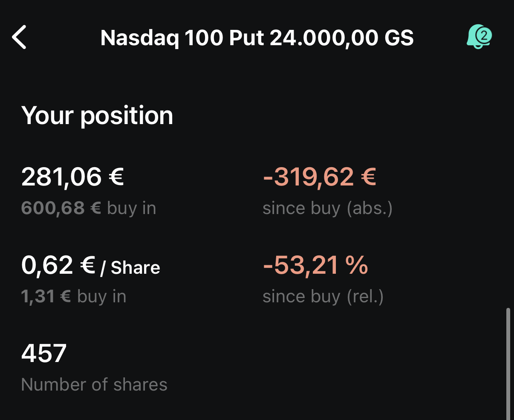514x420 pixels.
Task: Select the 600,68 € total buy-in figure
Action: tap(61, 208)
